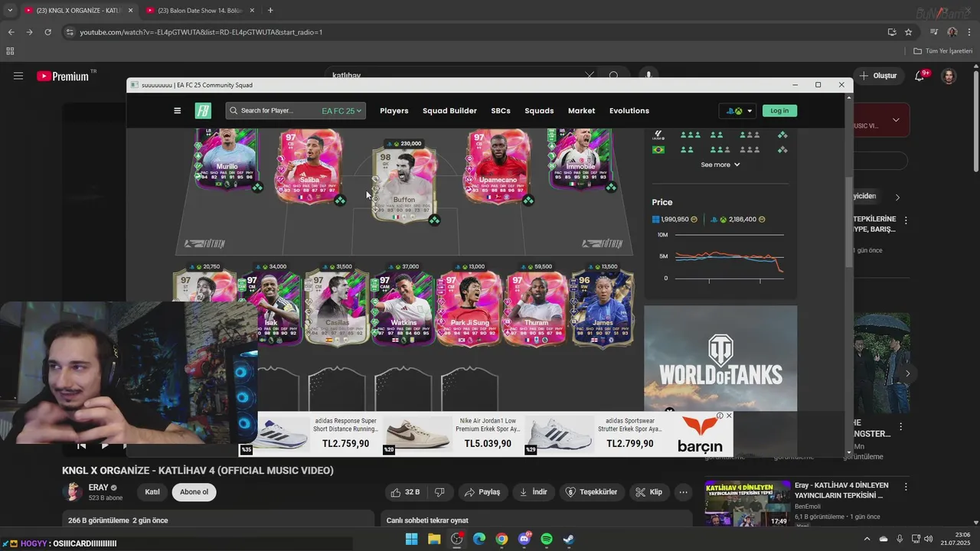Expand the collapsed red playlist panel
Image resolution: width=980 pixels, height=551 pixels.
[x=895, y=120]
